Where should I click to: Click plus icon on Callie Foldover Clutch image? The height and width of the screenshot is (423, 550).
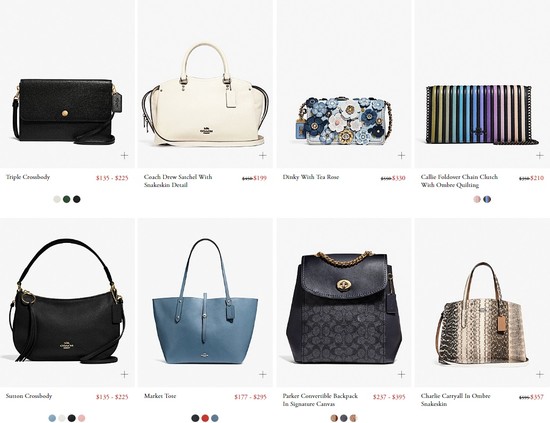[x=540, y=155]
